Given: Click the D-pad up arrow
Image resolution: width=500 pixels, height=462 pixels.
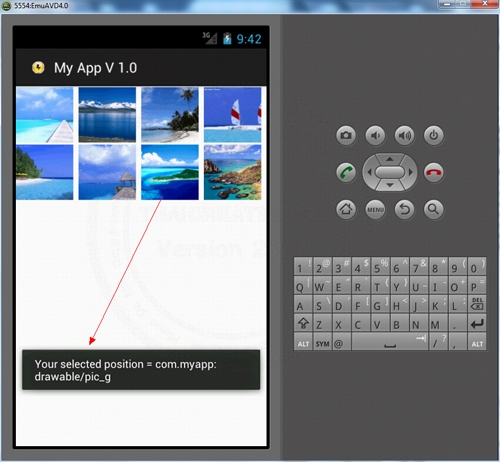Looking at the screenshot, I should pyautogui.click(x=390, y=159).
